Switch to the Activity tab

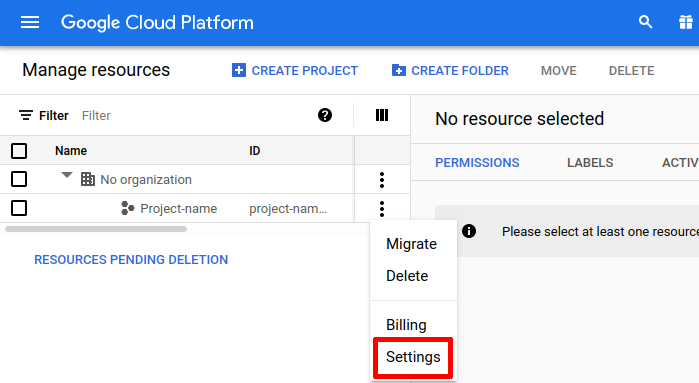coord(680,163)
